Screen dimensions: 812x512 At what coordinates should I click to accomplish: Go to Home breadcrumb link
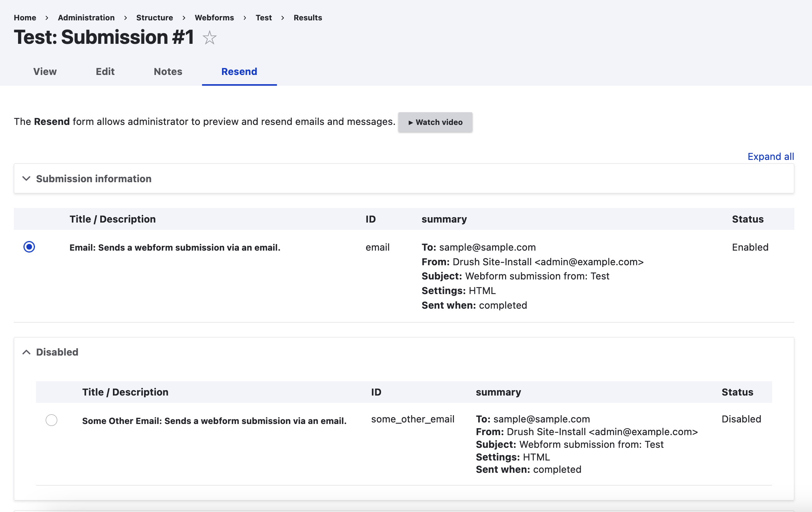coord(25,18)
